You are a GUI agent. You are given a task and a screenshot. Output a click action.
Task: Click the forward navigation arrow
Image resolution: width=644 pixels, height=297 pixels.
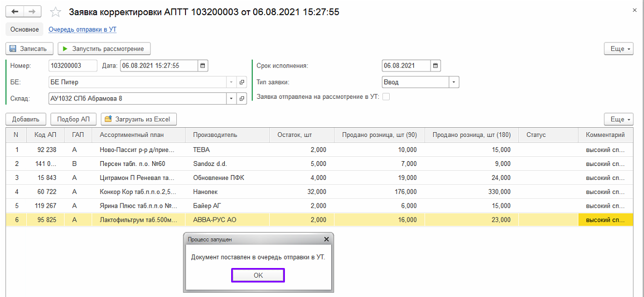pyautogui.click(x=33, y=11)
